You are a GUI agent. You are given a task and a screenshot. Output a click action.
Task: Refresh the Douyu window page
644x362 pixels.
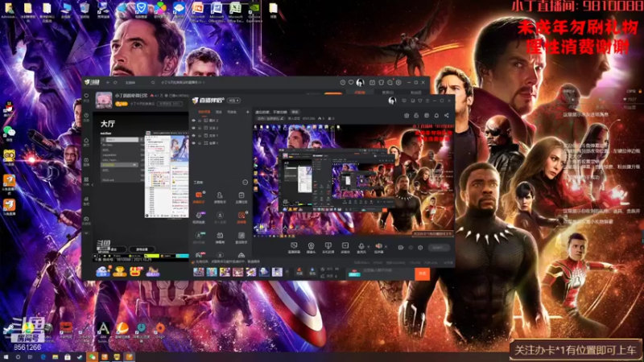click(x=115, y=83)
